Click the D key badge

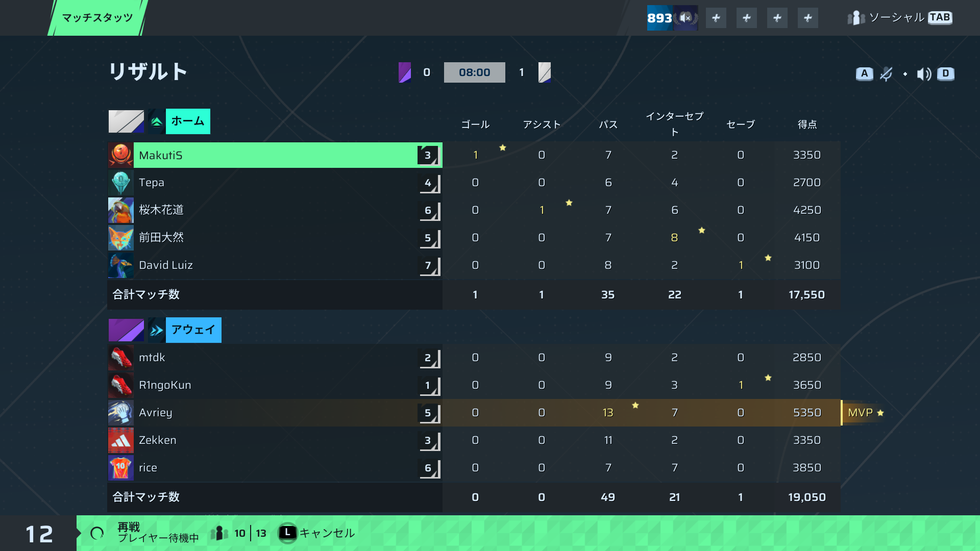pyautogui.click(x=946, y=73)
